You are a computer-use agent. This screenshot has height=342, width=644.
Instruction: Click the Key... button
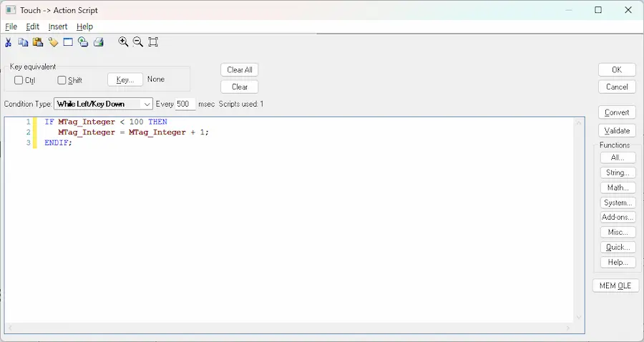pos(125,79)
